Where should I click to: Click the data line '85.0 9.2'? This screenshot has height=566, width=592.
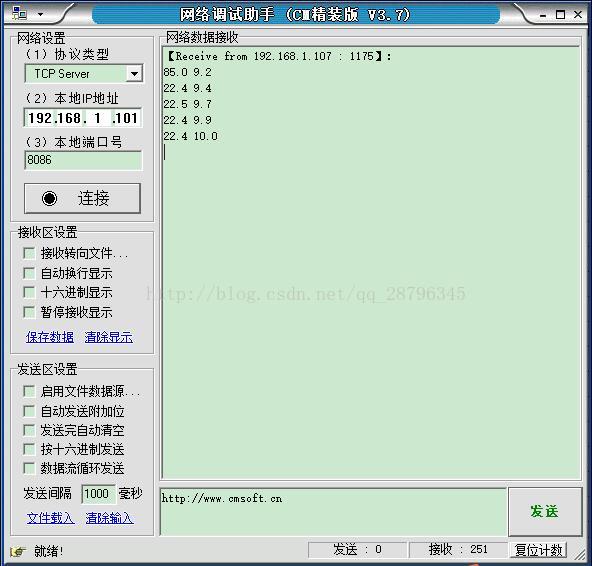click(x=187, y=72)
